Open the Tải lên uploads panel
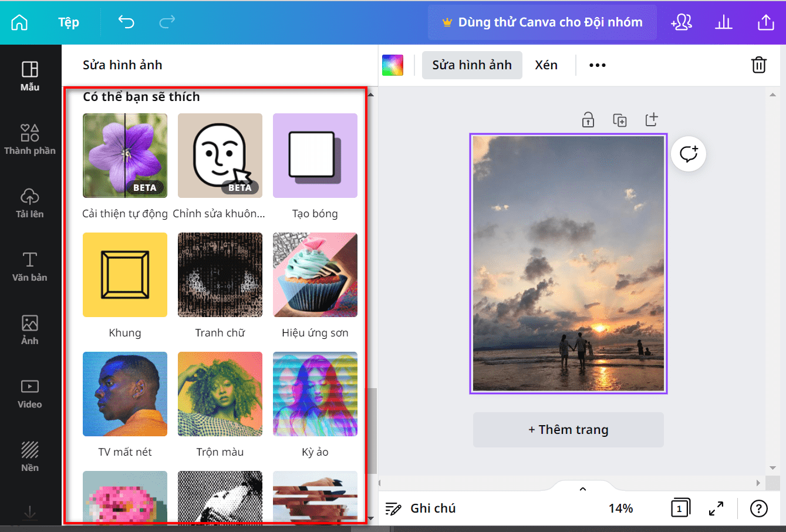 pos(30,203)
